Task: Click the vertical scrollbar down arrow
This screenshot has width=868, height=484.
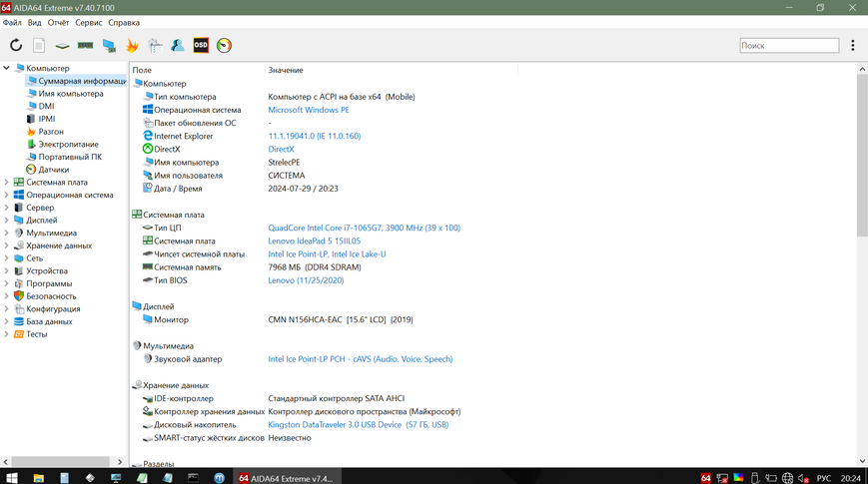Action: point(862,461)
